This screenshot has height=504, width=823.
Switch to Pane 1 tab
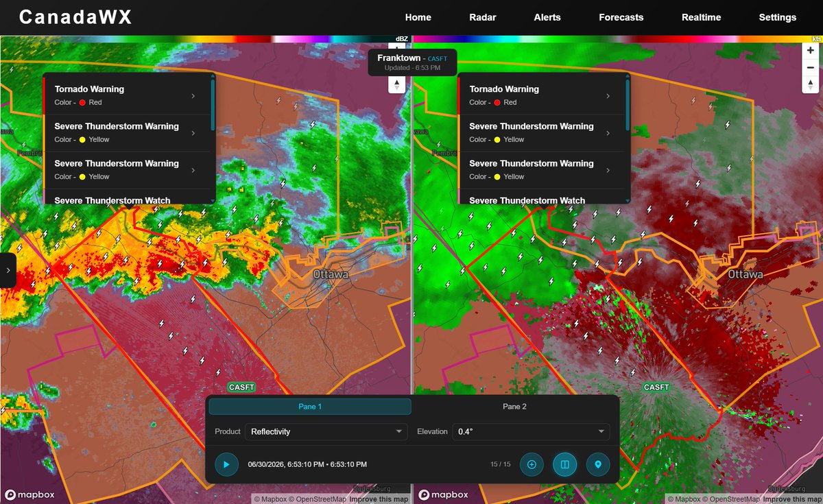click(x=310, y=407)
